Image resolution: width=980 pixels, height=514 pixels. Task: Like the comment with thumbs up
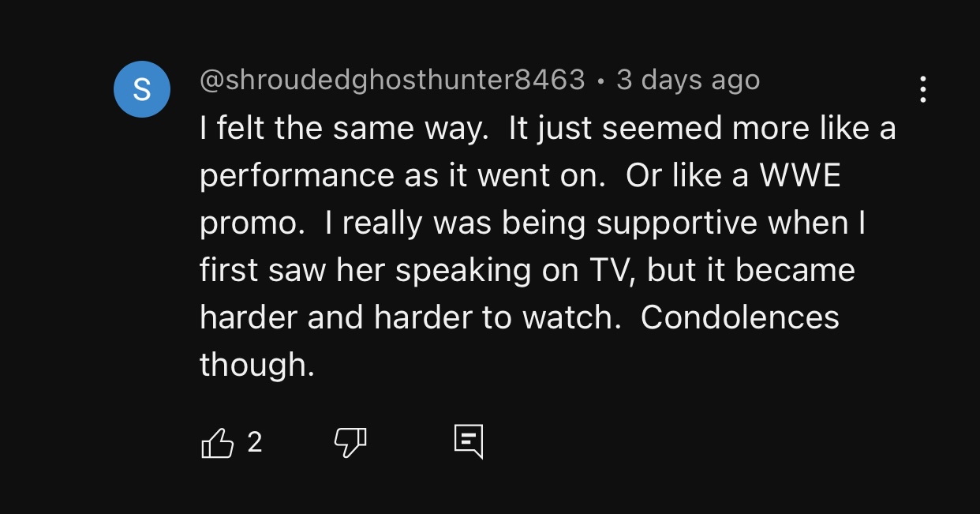click(218, 443)
